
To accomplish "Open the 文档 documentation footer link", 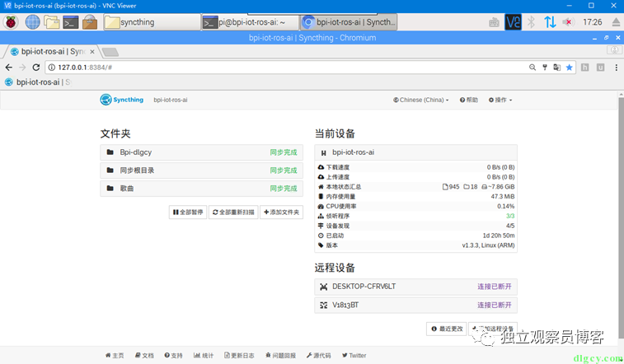I will pyautogui.click(x=144, y=355).
